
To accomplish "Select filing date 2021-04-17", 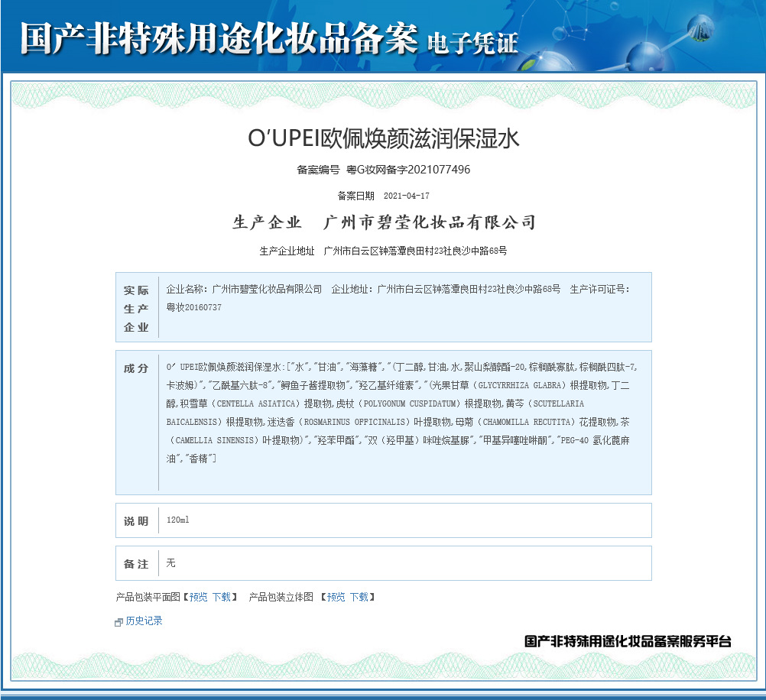I will 407,196.
